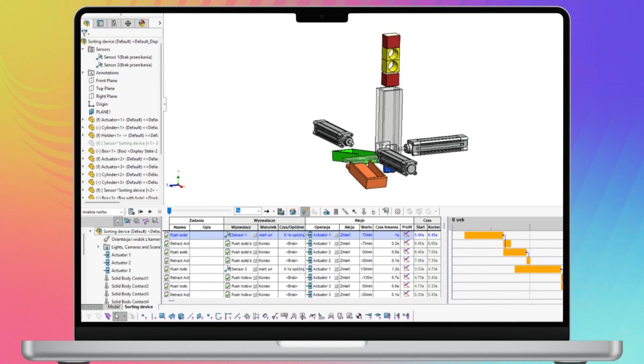Toggle checkbox of the first Push hollo task
Image resolution: width=644 pixels, height=364 pixels.
coord(166,269)
